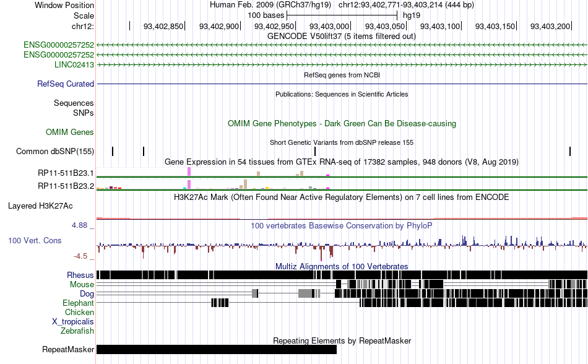Click the 93,403,100 ruler position
The width and height of the screenshot is (588, 364).
tap(440, 26)
